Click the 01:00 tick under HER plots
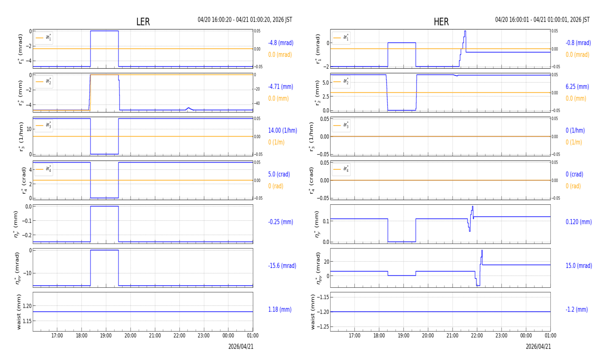 click(x=550, y=336)
